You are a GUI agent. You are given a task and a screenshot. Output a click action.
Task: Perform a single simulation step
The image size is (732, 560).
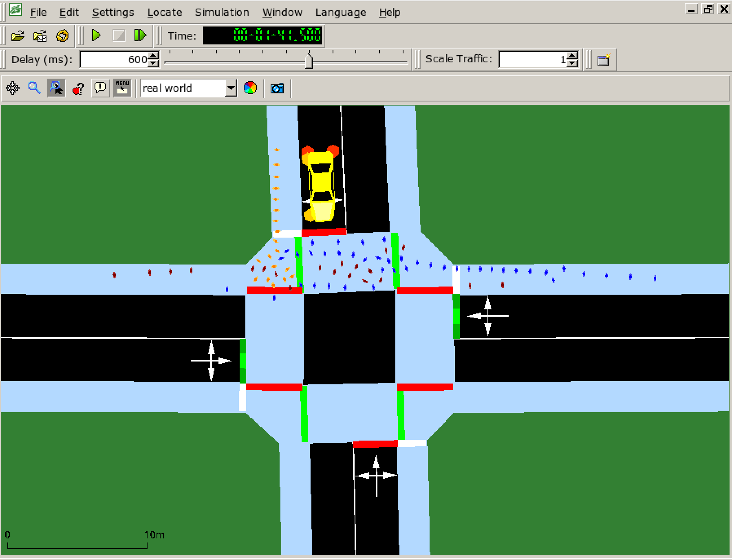coord(140,35)
